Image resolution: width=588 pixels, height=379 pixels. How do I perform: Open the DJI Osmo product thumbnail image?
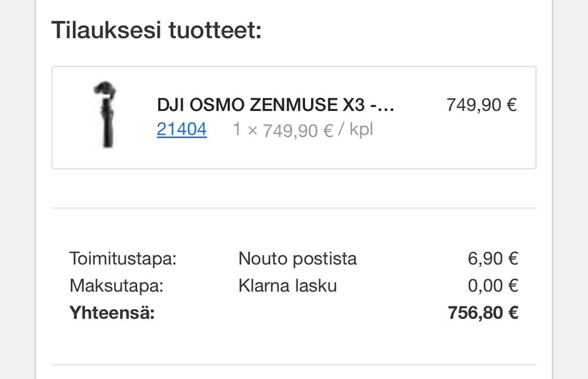coord(106,114)
